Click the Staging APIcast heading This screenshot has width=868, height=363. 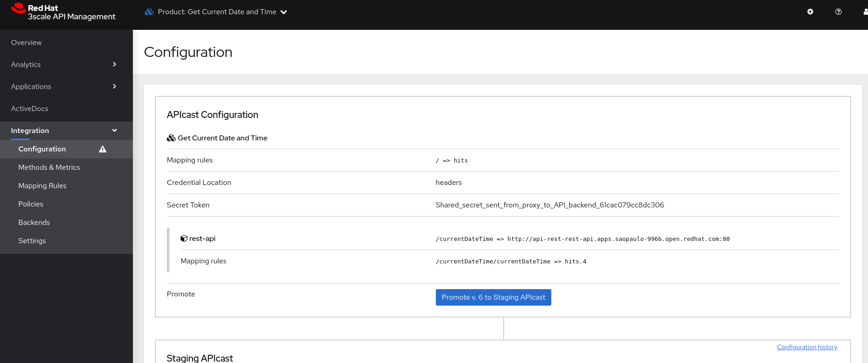(x=200, y=358)
